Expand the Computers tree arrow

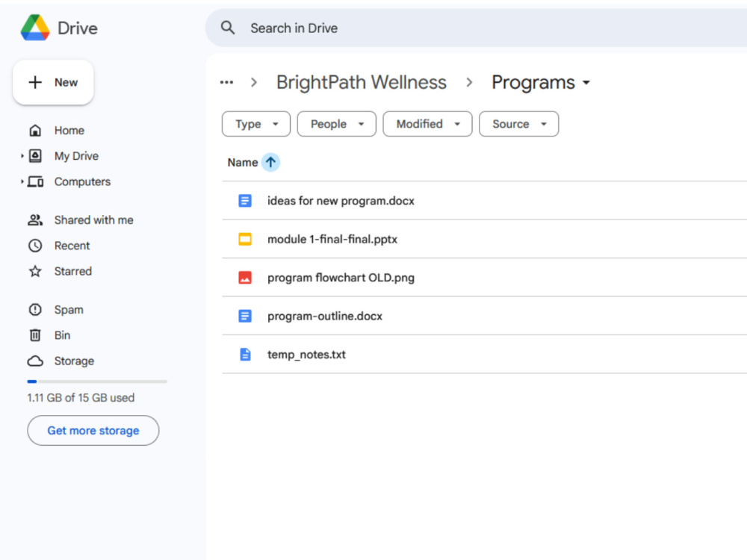pyautogui.click(x=22, y=181)
